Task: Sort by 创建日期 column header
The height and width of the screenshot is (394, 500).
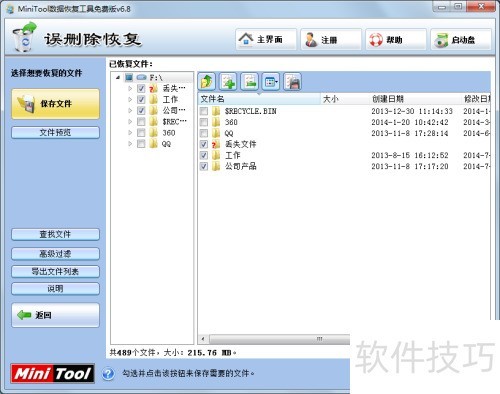Action: [x=414, y=99]
